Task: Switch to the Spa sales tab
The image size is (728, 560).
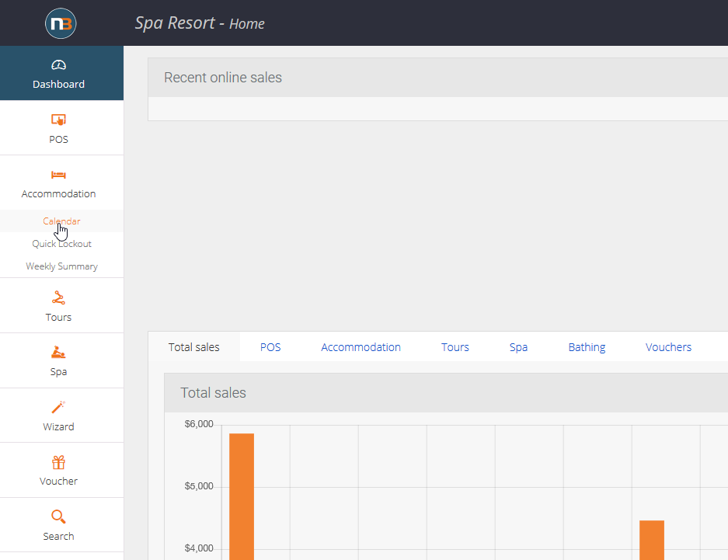Action: [518, 347]
